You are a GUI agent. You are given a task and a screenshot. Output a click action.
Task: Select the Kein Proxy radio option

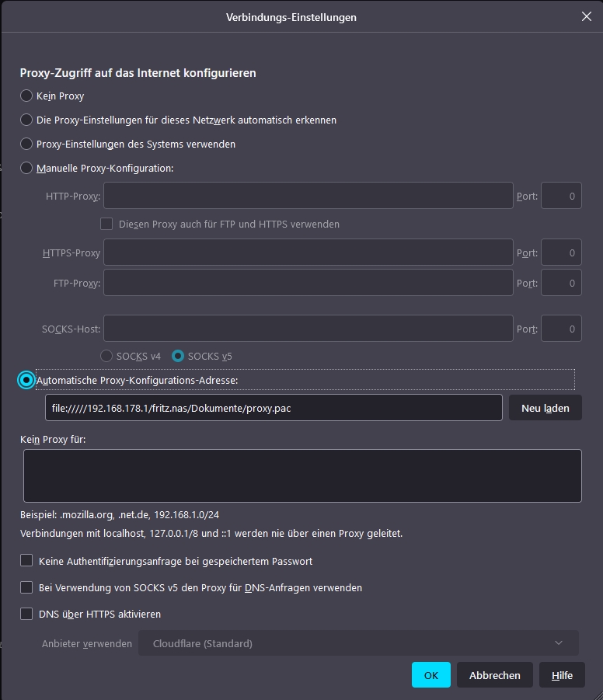pyautogui.click(x=26, y=96)
